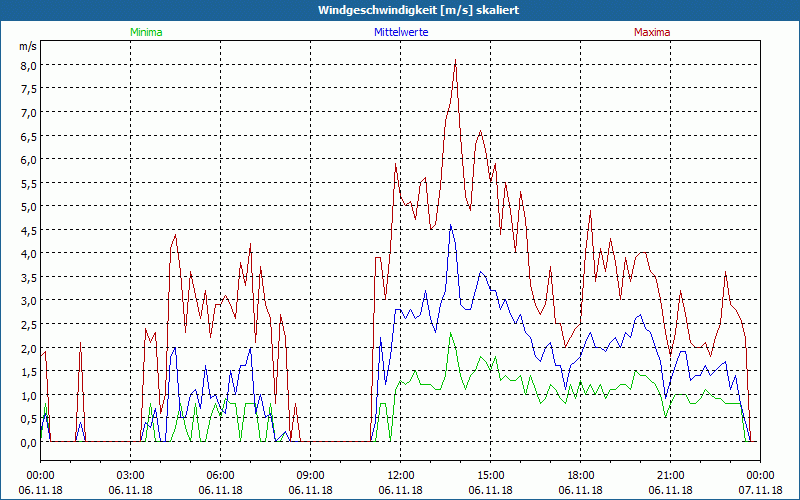Click the 2,5 y-axis value
Viewport: 800px width, 500px height.
29,325
